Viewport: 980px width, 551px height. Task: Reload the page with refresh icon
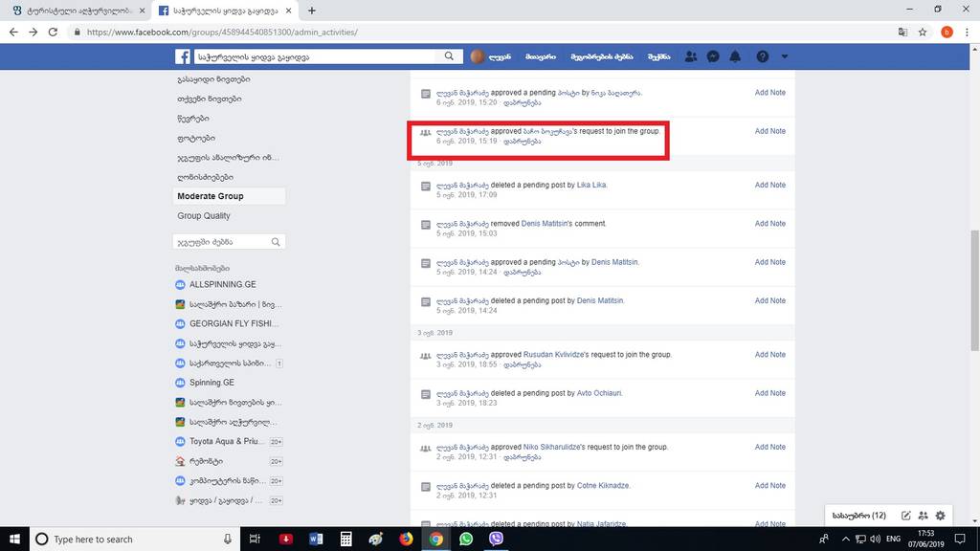pyautogui.click(x=54, y=32)
